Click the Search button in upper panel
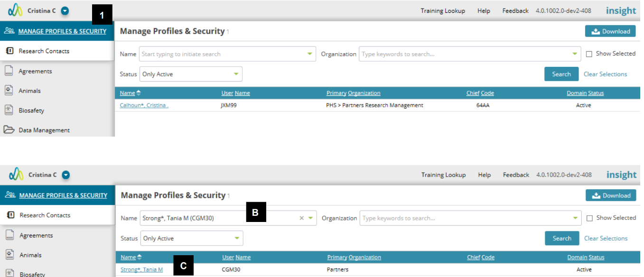This screenshot has width=644, height=277. (x=561, y=74)
